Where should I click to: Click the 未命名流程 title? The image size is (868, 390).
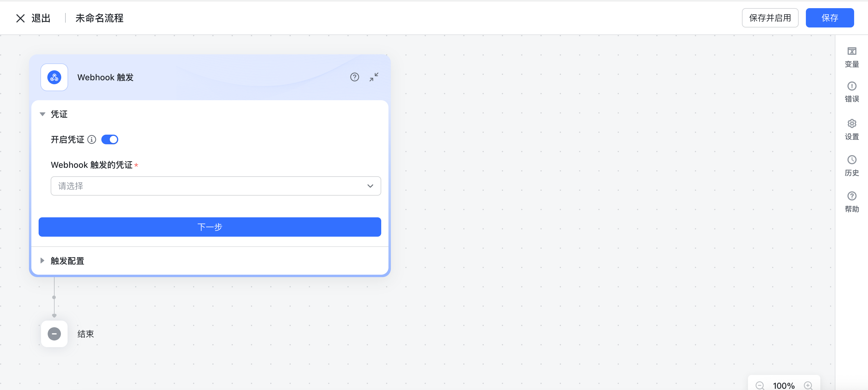(x=99, y=18)
